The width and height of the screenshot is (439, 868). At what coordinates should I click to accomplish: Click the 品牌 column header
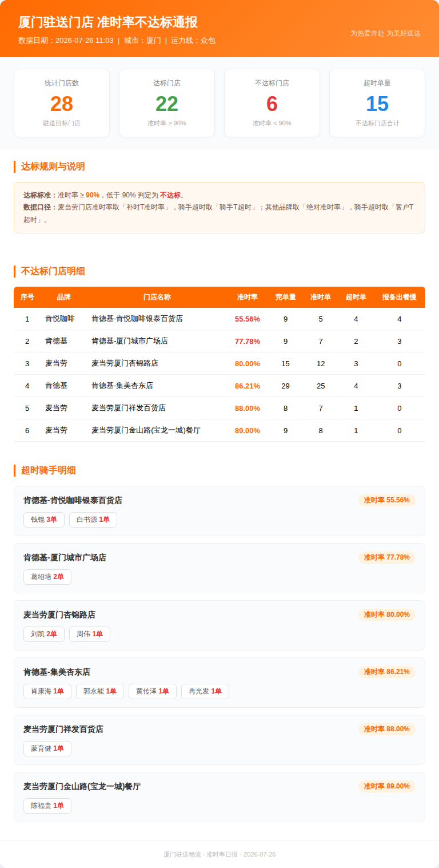click(x=64, y=297)
